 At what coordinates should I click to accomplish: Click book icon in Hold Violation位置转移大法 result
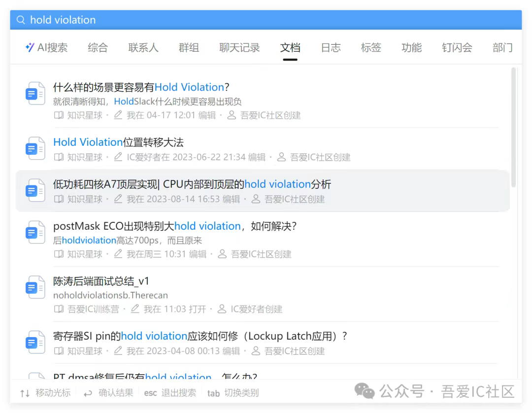point(59,157)
